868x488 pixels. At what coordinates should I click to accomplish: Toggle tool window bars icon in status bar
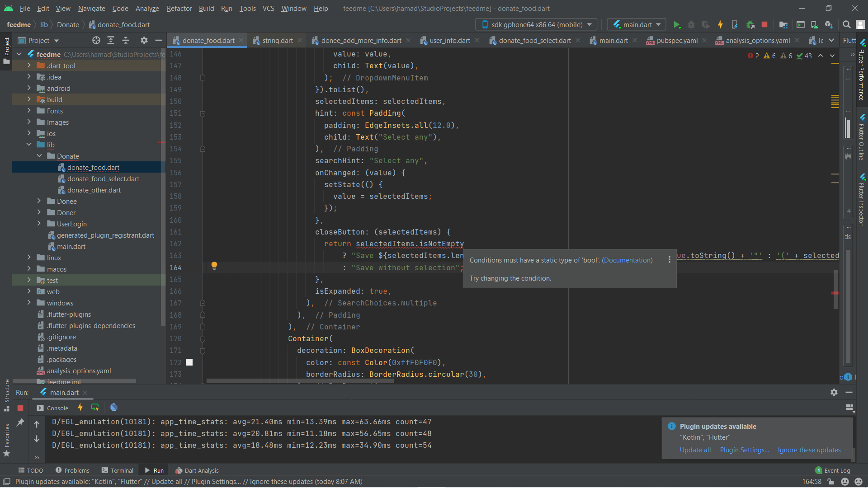(x=7, y=482)
